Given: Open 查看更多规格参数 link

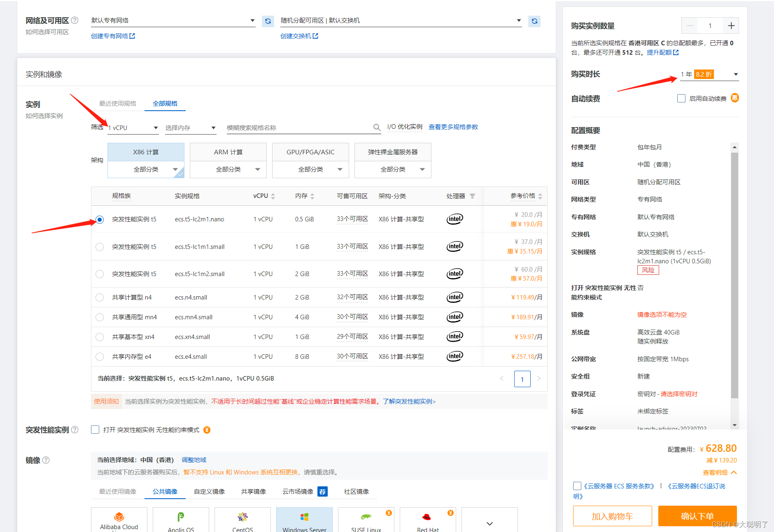Looking at the screenshot, I should click(x=453, y=127).
